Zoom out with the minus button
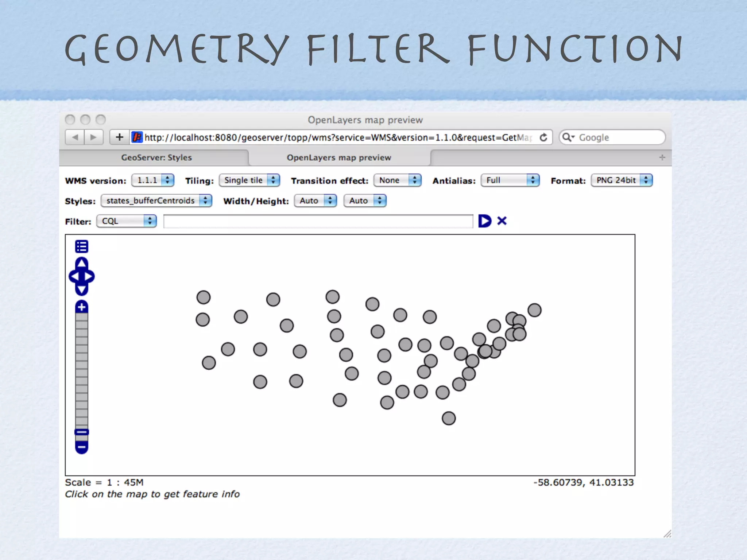This screenshot has height=560, width=747. click(x=82, y=447)
